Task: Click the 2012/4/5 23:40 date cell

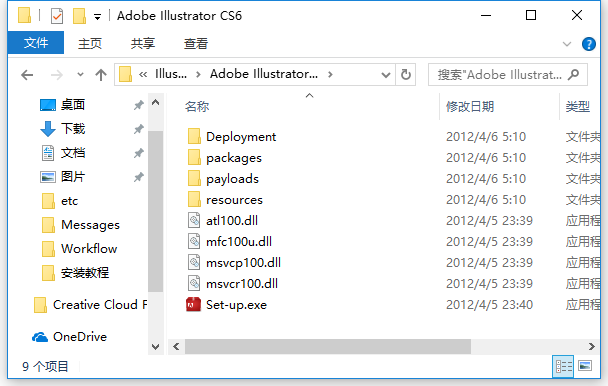Action: [489, 305]
